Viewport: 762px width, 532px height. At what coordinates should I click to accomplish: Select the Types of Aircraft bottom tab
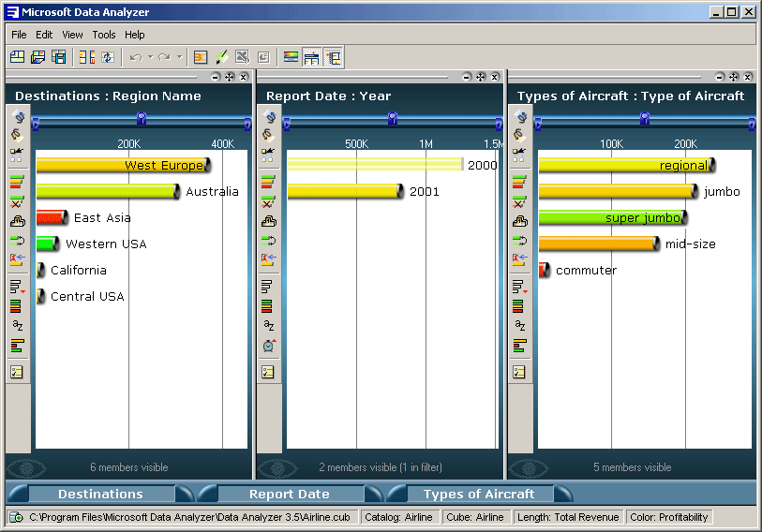coord(479,494)
